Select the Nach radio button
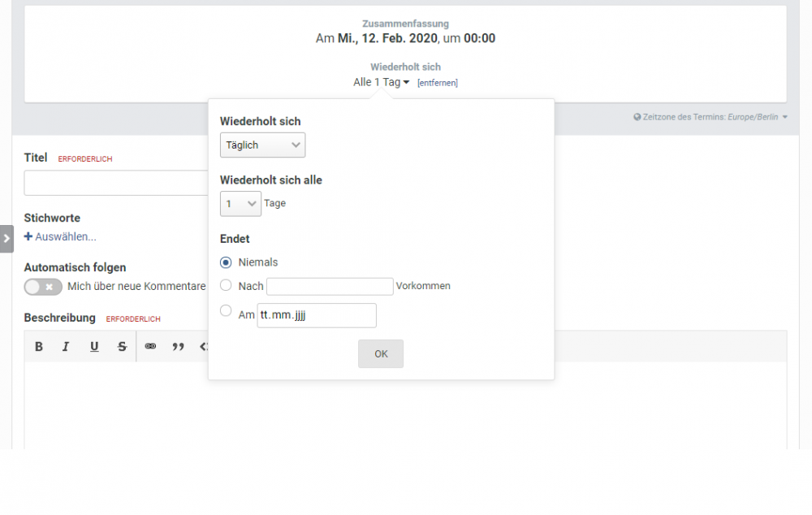 pos(225,284)
